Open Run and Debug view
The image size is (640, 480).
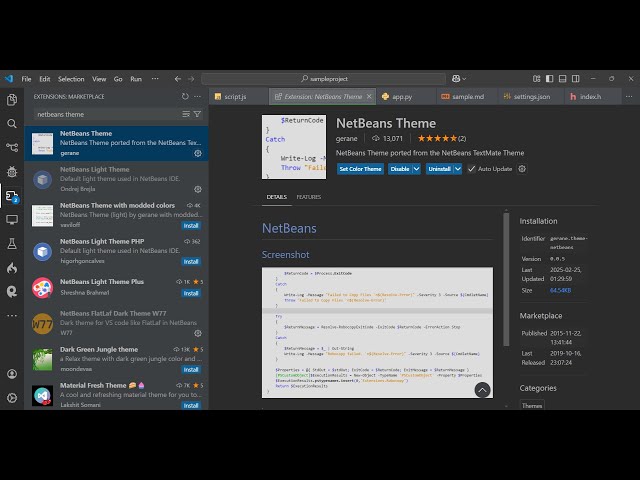pyautogui.click(x=12, y=172)
